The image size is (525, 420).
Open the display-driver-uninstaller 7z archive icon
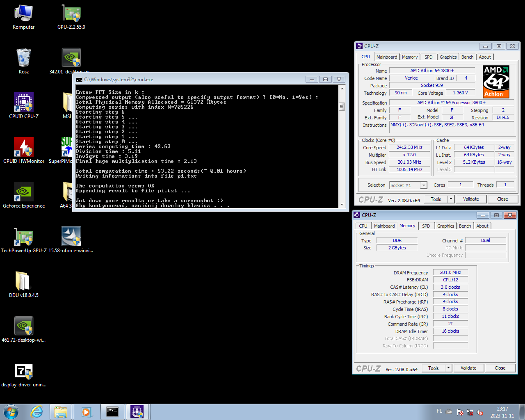(23, 374)
